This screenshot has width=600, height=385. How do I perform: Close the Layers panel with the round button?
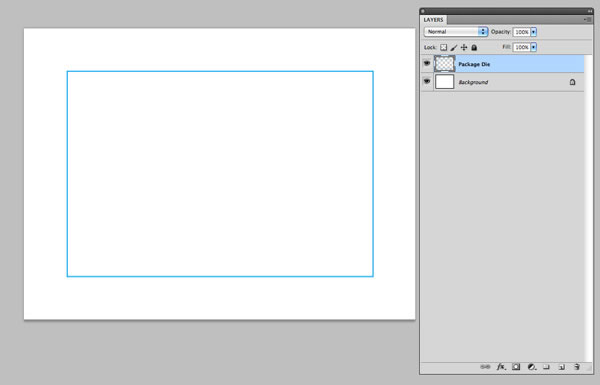coord(423,11)
